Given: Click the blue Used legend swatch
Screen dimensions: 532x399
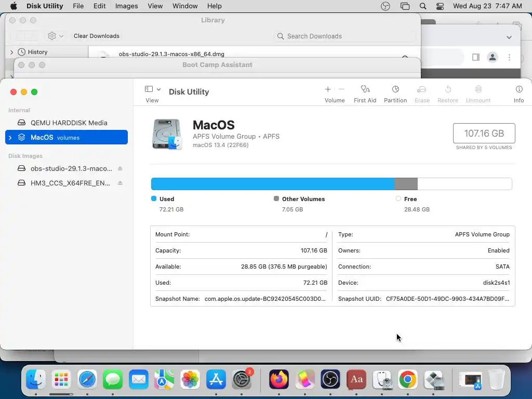Looking at the screenshot, I should [x=154, y=198].
